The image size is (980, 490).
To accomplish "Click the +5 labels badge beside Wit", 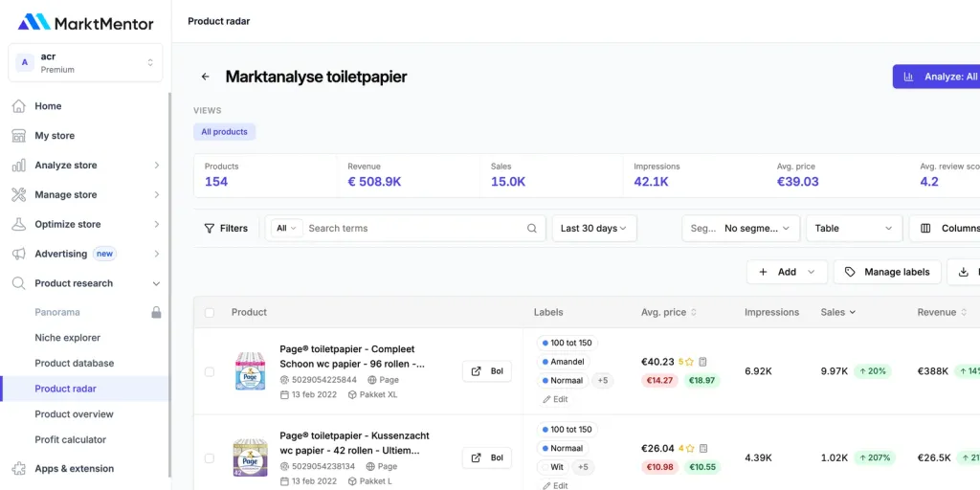I will [583, 466].
